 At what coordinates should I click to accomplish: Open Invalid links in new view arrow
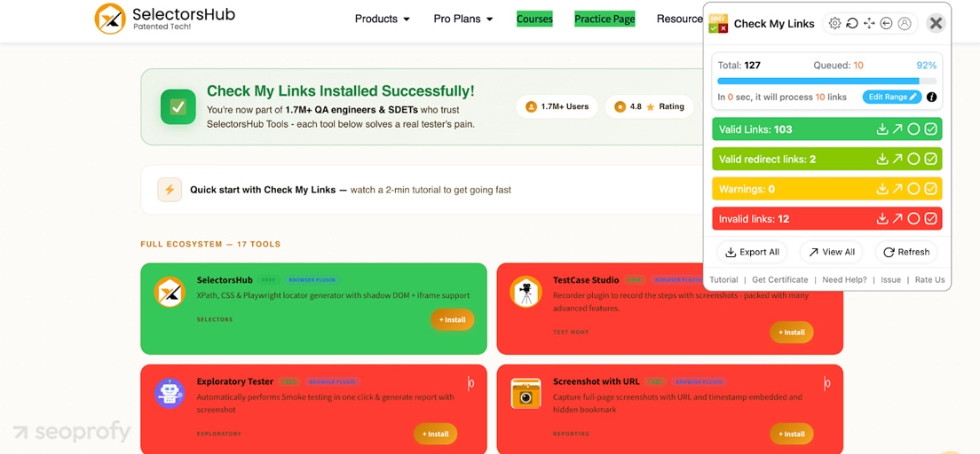(897, 219)
